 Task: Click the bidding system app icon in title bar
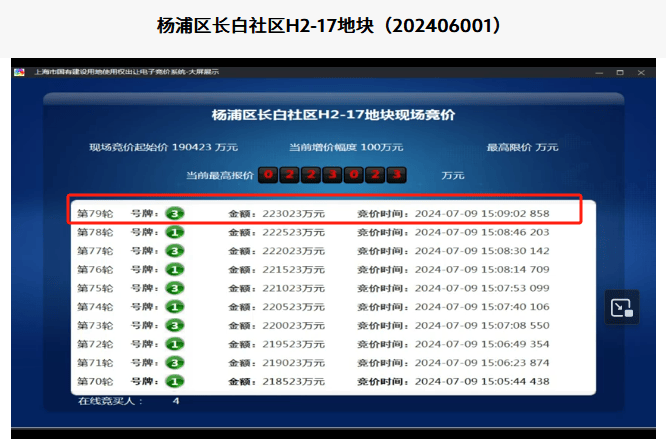click(19, 72)
